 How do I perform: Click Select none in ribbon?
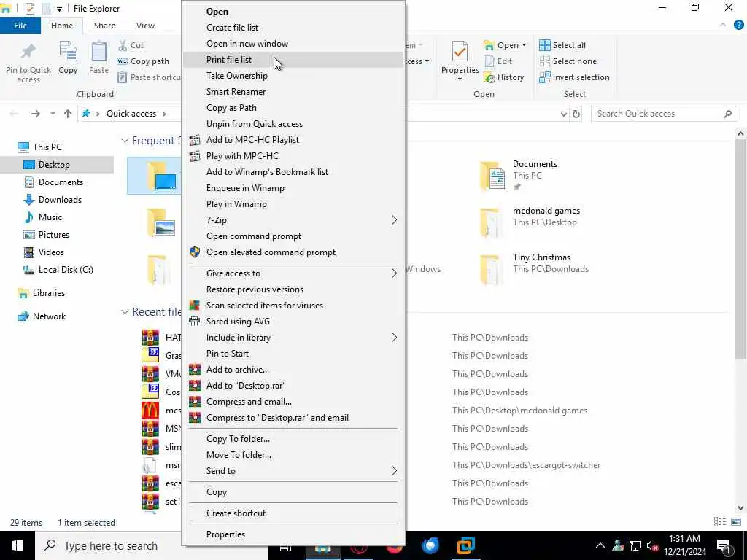568,61
